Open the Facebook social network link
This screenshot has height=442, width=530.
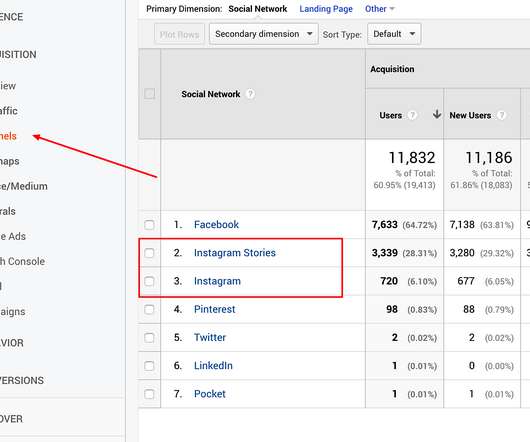tap(216, 225)
